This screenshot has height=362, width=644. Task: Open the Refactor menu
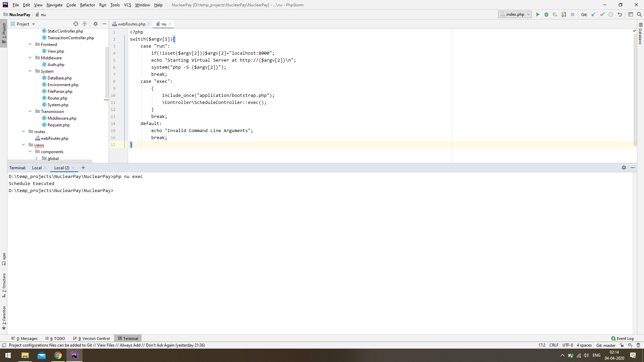pos(87,5)
